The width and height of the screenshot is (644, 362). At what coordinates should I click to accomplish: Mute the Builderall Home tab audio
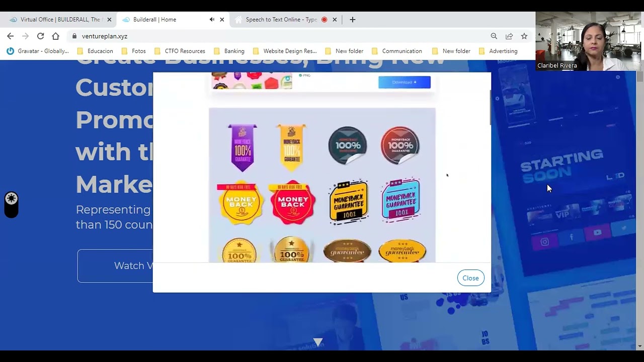[212, 20]
